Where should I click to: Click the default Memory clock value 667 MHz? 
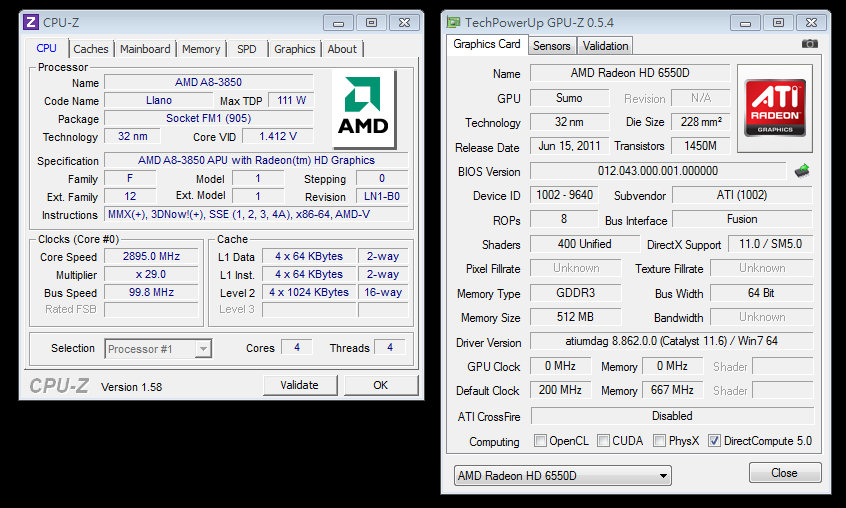[x=672, y=390]
